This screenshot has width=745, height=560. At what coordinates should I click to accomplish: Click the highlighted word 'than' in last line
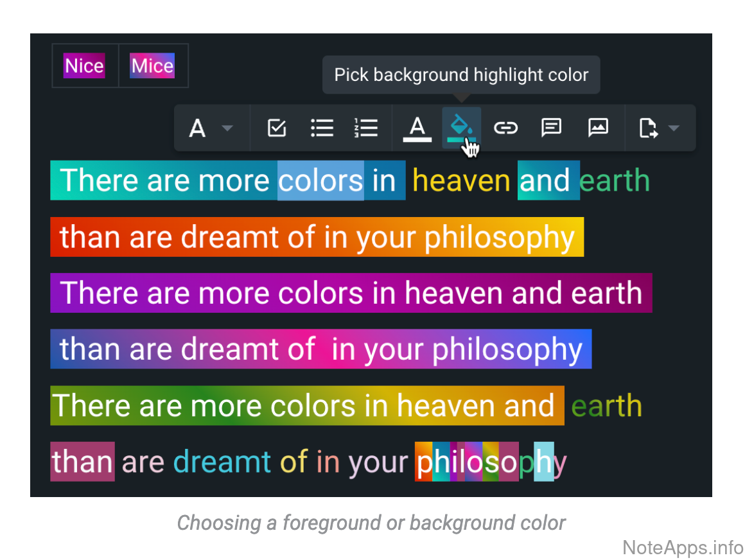pyautogui.click(x=83, y=462)
